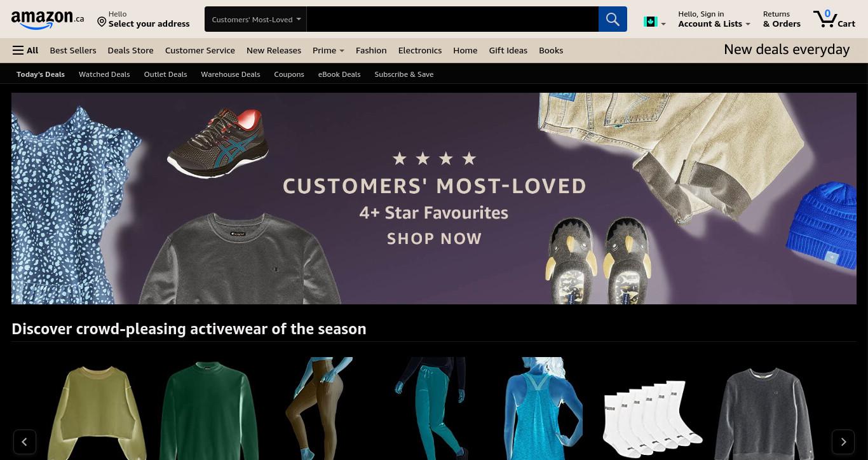Open Warehouse Deals tab
This screenshot has width=868, height=460.
pos(231,74)
